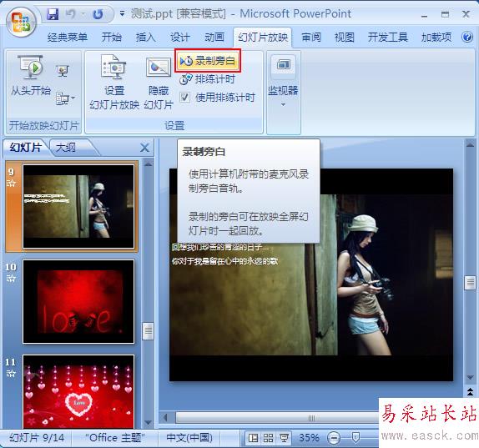Open custom slide show dropdown

click(65, 98)
